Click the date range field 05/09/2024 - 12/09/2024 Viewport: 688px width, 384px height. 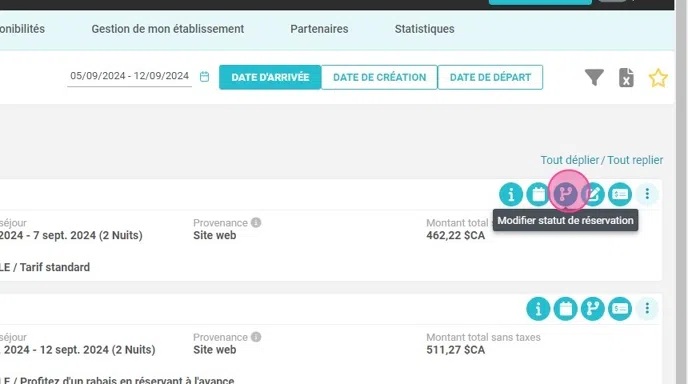point(129,76)
